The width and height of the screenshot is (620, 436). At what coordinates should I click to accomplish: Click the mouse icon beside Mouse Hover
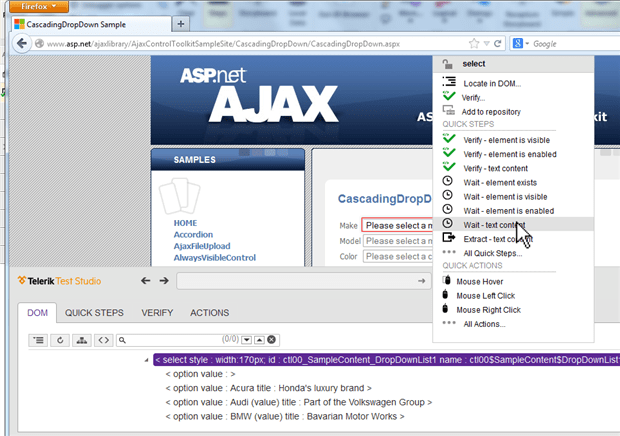[x=447, y=280]
